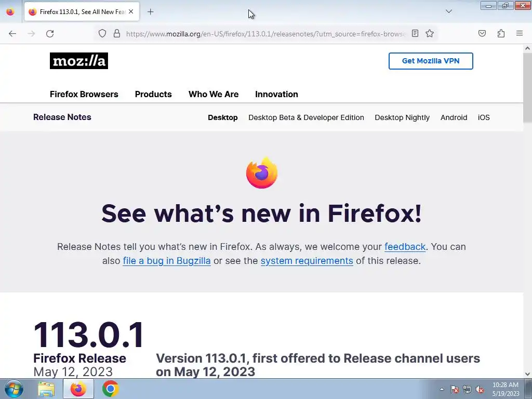The height and width of the screenshot is (399, 532).
Task: Click the large Firefox logo on the page
Action: [262, 172]
